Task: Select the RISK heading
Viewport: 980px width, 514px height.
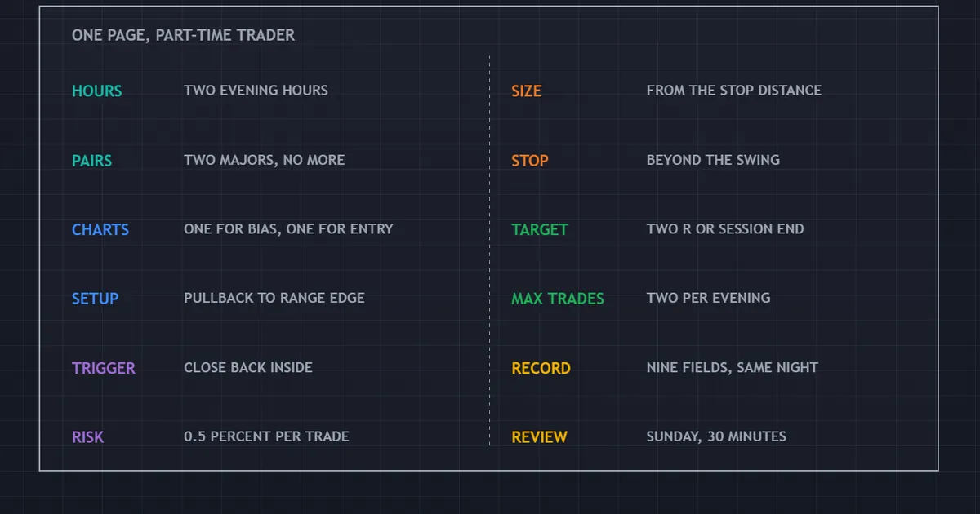Action: click(87, 437)
